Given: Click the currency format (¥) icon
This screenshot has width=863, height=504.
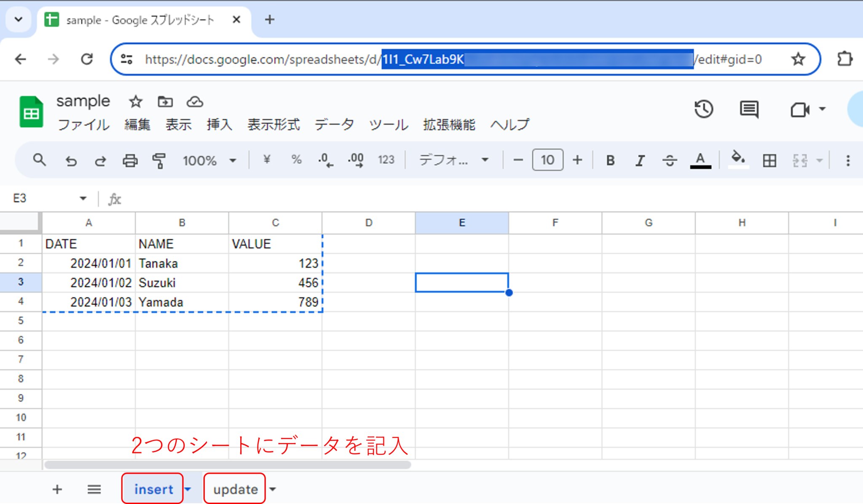Looking at the screenshot, I should pos(266,160).
